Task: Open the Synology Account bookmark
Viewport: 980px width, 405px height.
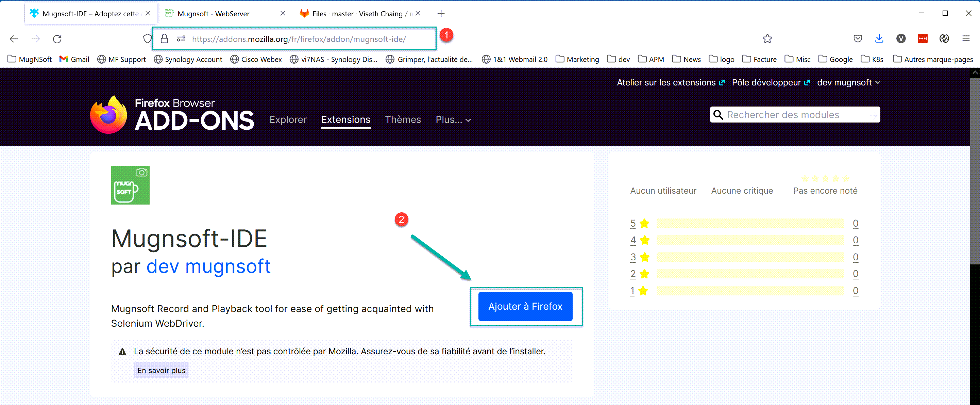Action: [x=188, y=59]
